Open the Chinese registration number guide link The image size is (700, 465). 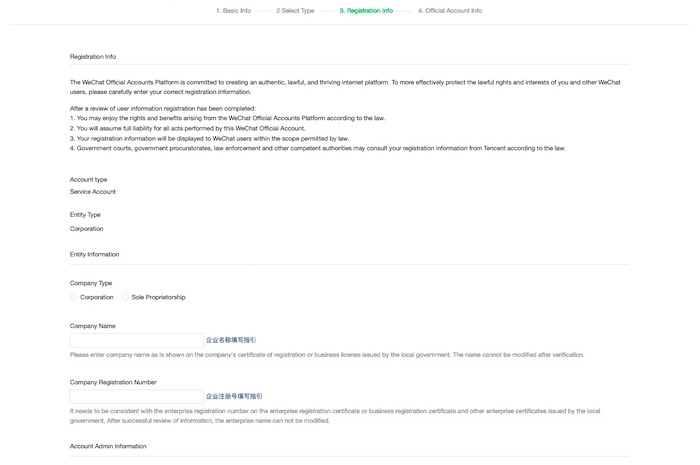[234, 396]
